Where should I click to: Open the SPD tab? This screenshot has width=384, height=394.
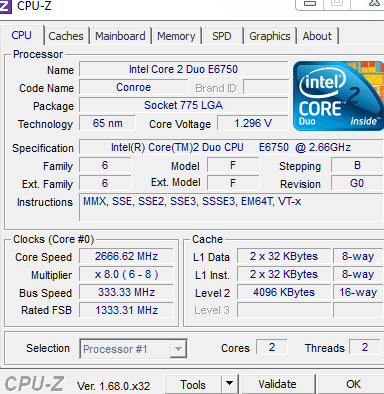pyautogui.click(x=222, y=36)
